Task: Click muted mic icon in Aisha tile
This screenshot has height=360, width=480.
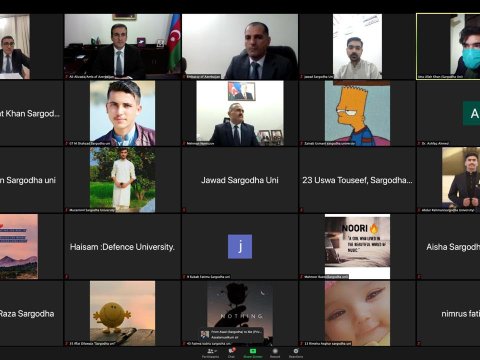Action: tap(419, 277)
